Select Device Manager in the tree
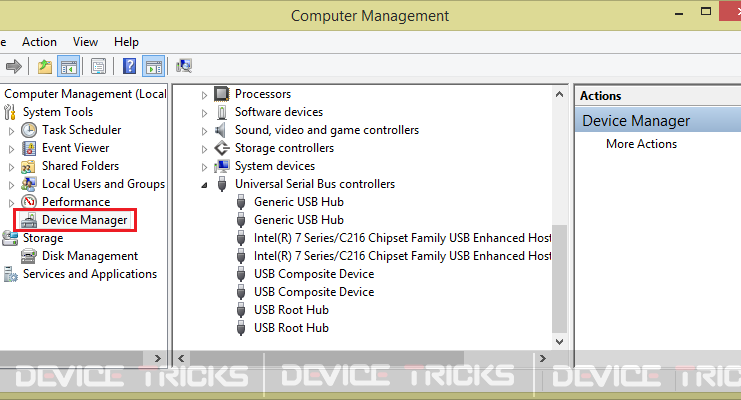This screenshot has height=400, width=741. click(x=85, y=220)
